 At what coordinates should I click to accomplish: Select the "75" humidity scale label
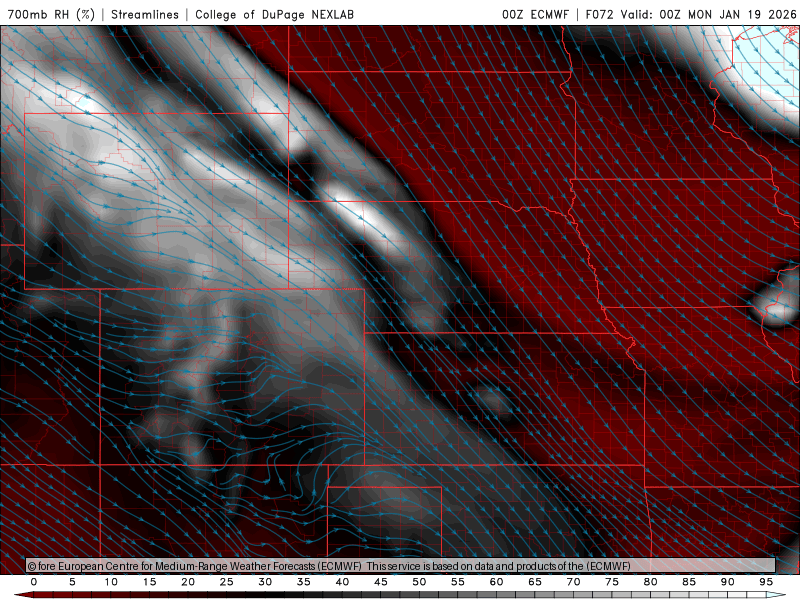pyautogui.click(x=612, y=582)
